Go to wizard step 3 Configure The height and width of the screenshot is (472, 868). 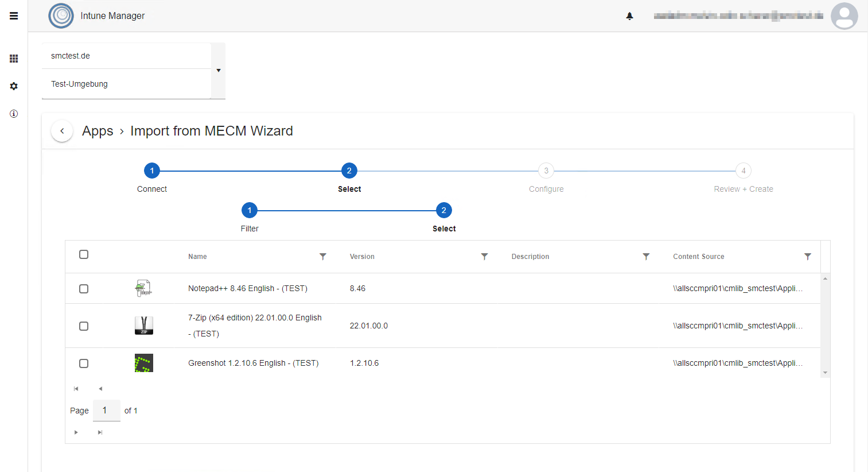pos(546,171)
